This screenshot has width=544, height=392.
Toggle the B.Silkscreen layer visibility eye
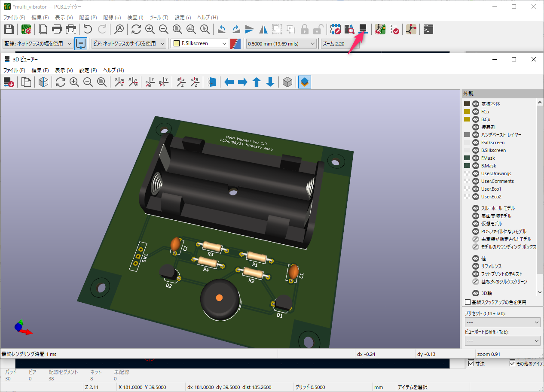coord(475,150)
